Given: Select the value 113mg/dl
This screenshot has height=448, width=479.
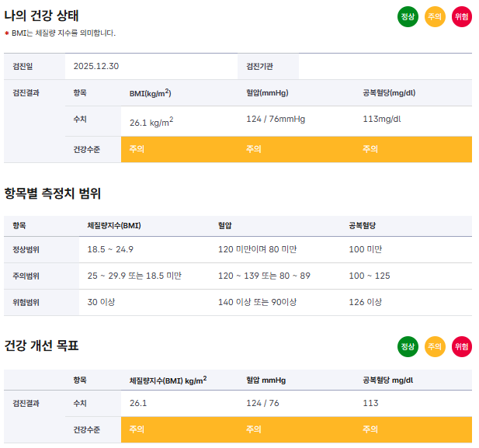Looking at the screenshot, I should click(381, 119).
